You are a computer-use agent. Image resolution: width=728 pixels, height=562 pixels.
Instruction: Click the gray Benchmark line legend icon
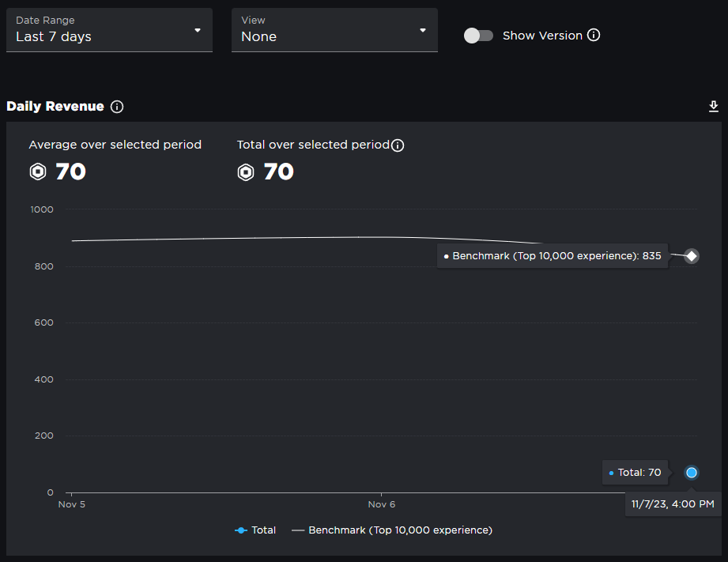(x=296, y=530)
